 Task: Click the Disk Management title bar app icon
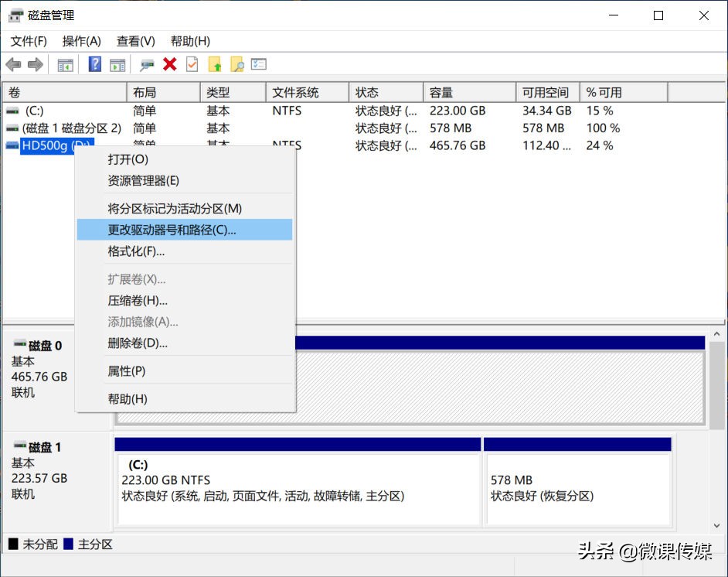pyautogui.click(x=15, y=15)
